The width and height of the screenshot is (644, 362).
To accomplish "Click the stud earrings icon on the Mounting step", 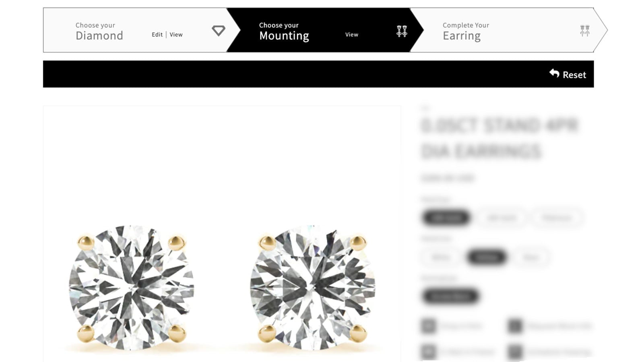I will (401, 31).
